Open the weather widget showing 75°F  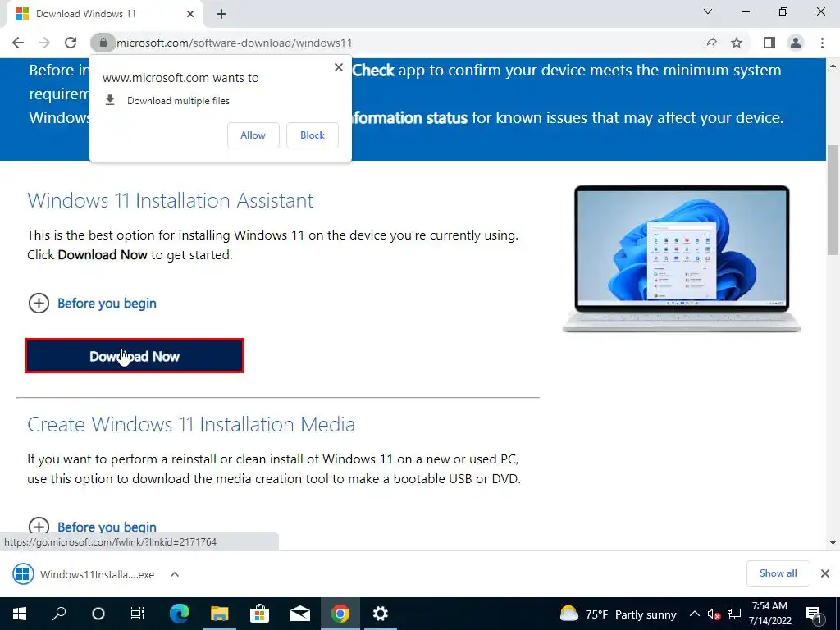[618, 614]
